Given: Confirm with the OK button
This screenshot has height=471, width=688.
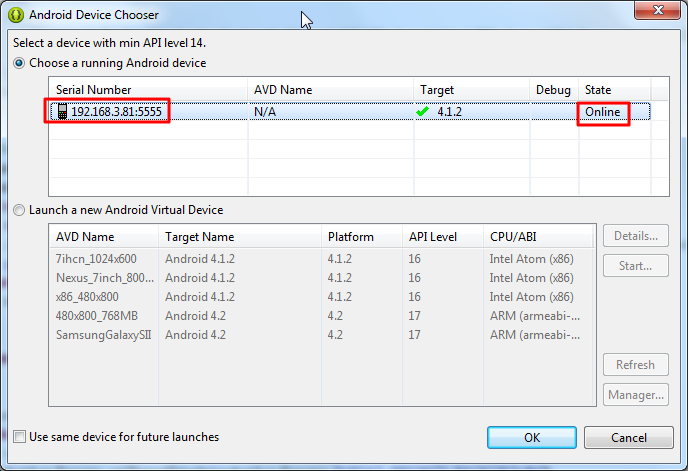Looking at the screenshot, I should click(532, 438).
